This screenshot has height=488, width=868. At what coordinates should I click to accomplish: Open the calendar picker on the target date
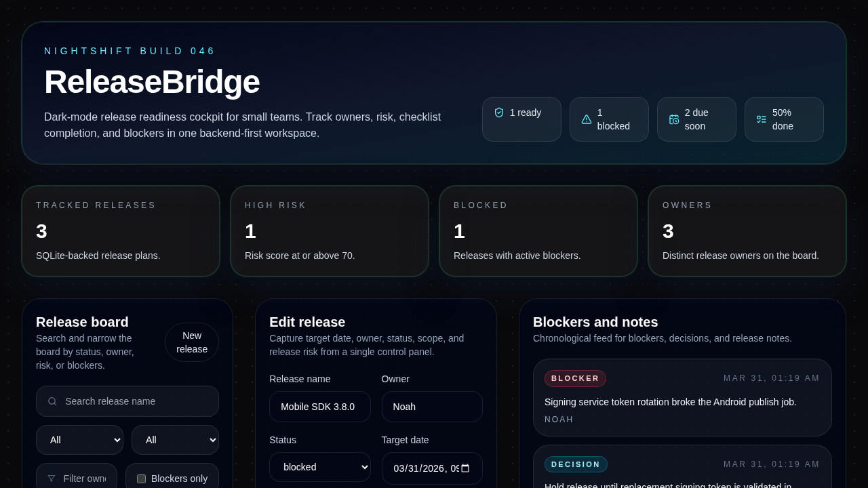click(x=465, y=468)
